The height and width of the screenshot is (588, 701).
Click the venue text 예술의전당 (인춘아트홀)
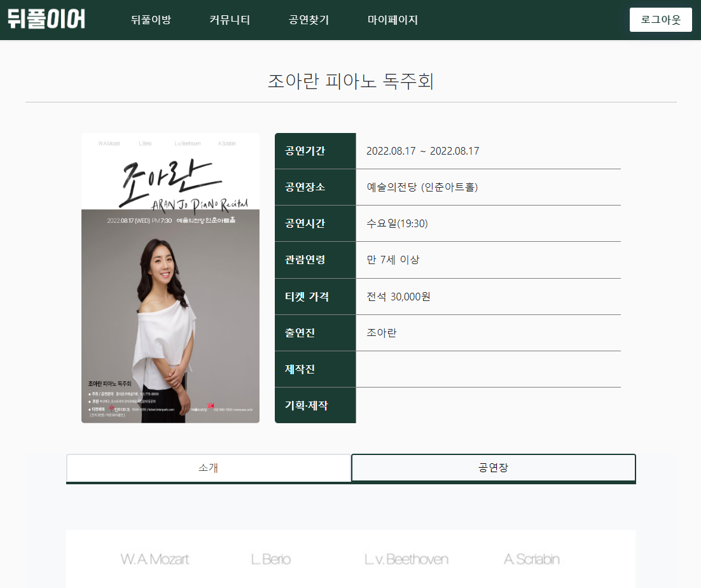pyautogui.click(x=422, y=187)
